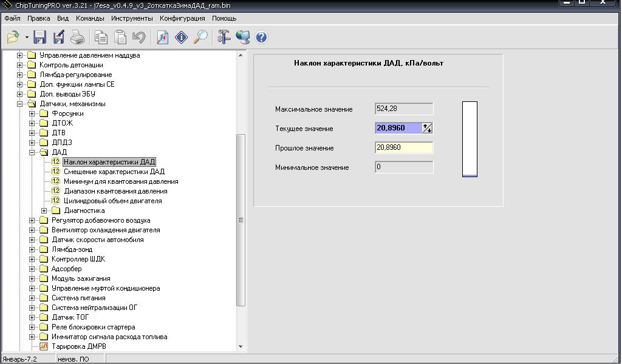Click the magnifying glass search icon

[200, 37]
